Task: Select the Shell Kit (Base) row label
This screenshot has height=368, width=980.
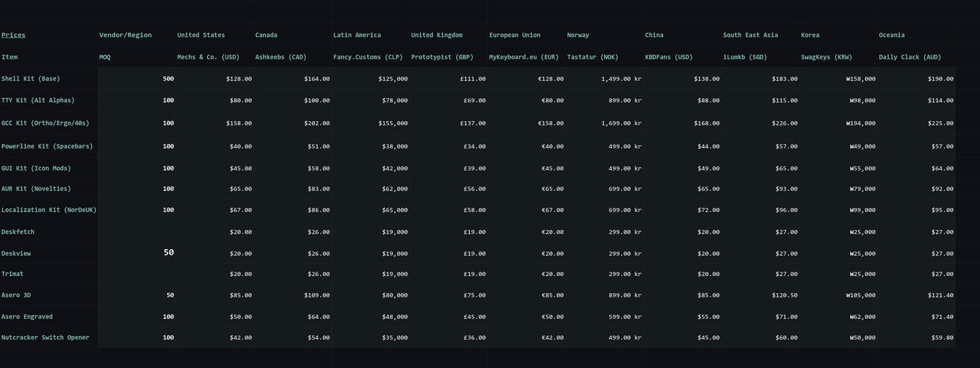Action: pos(31,78)
